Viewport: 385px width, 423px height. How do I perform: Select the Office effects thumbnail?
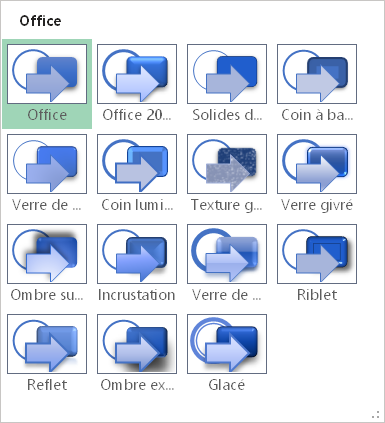pyautogui.click(x=47, y=74)
